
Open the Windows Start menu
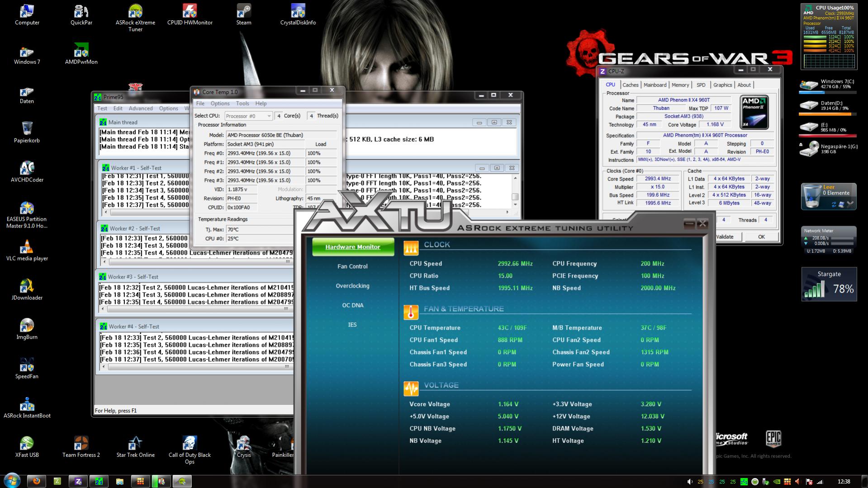tap(12, 480)
